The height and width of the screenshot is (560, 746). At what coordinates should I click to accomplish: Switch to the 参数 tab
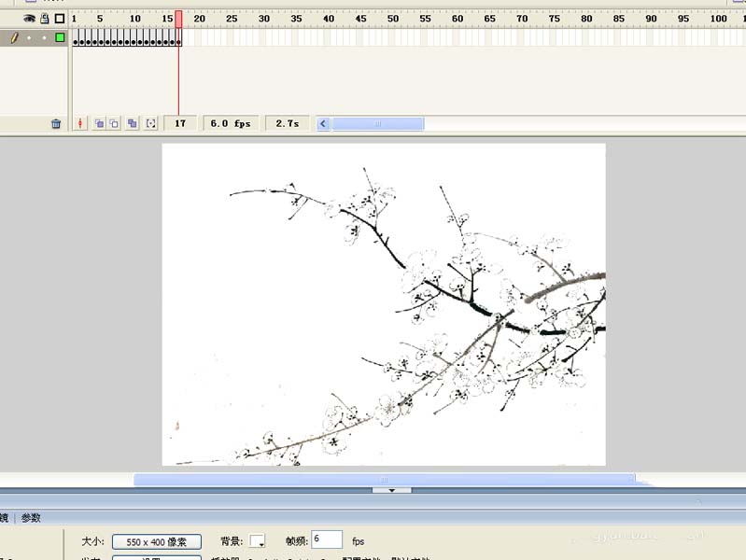pyautogui.click(x=31, y=518)
